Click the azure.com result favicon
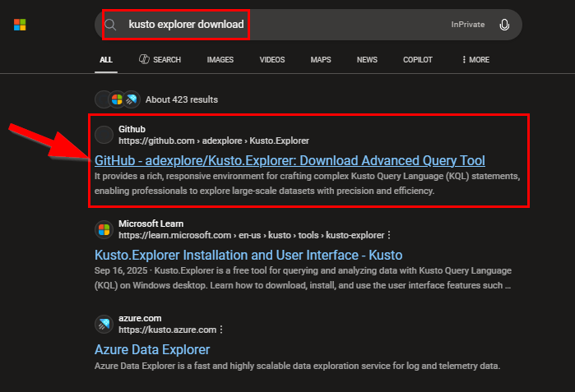This screenshot has height=392, width=575. coord(104,323)
